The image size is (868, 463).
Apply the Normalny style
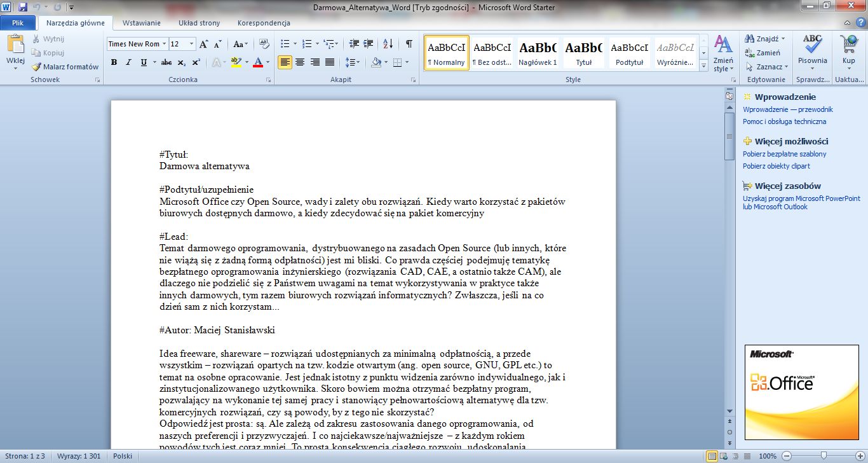coord(447,52)
